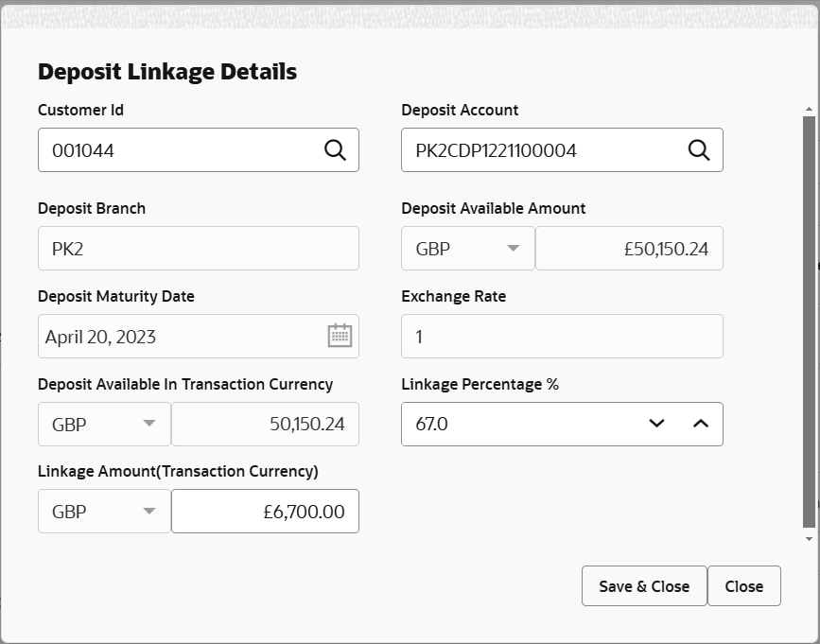Decrease the Linkage Percentage value
This screenshot has width=820, height=644.
656,424
